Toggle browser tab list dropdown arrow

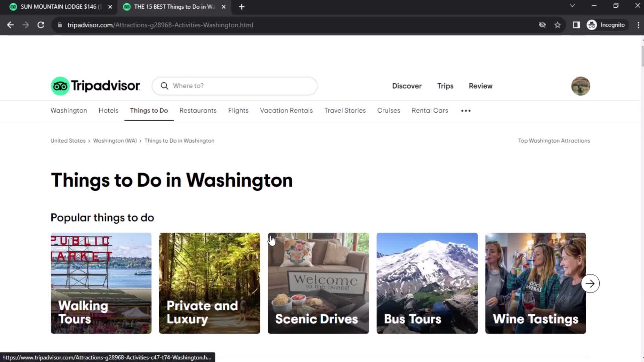point(572,6)
